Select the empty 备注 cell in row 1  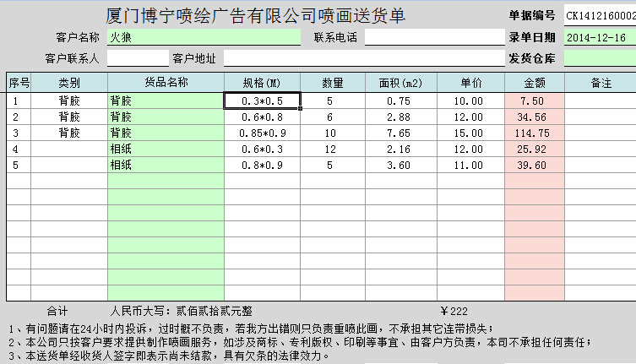pyautogui.click(x=601, y=101)
